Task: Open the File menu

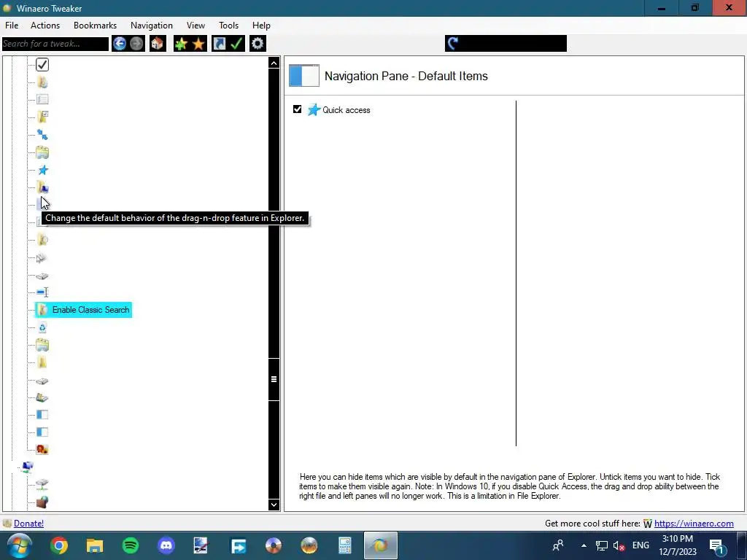Action: click(12, 26)
